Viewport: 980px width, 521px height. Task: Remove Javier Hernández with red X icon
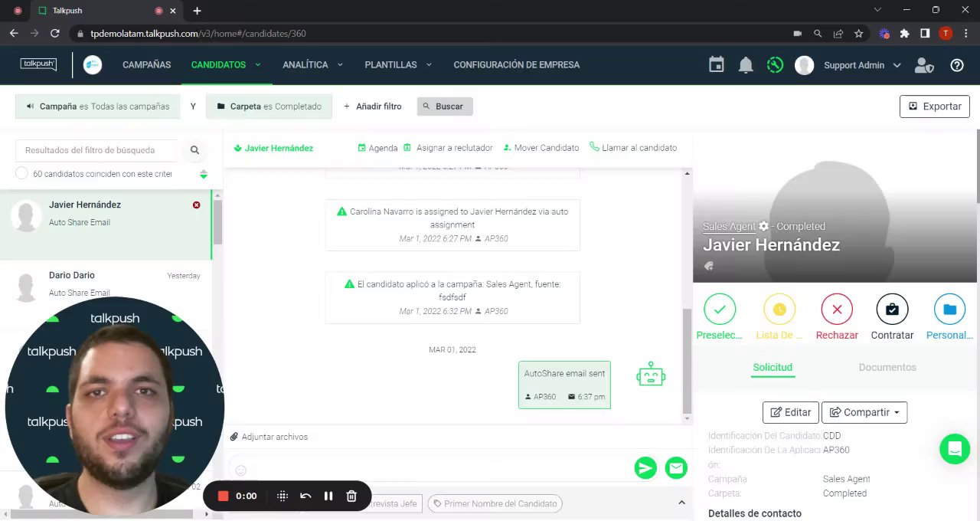(197, 205)
